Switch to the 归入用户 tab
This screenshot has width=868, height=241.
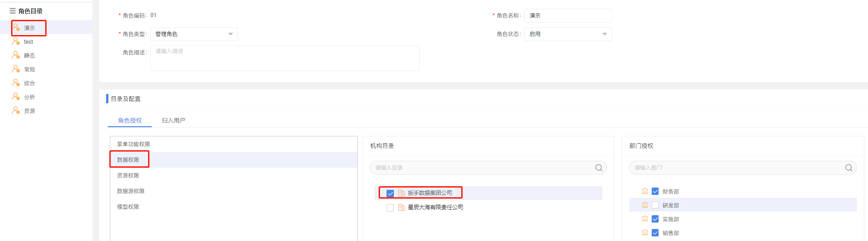coord(173,120)
